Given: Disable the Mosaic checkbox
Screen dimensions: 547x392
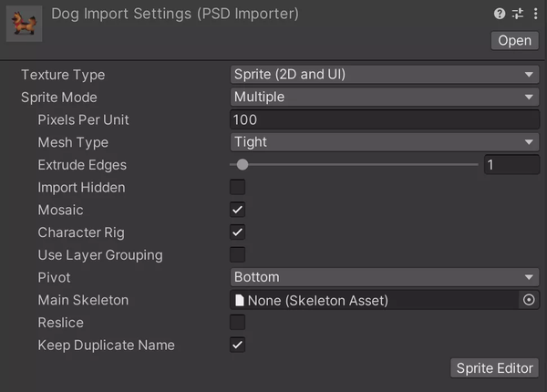Looking at the screenshot, I should pos(238,210).
